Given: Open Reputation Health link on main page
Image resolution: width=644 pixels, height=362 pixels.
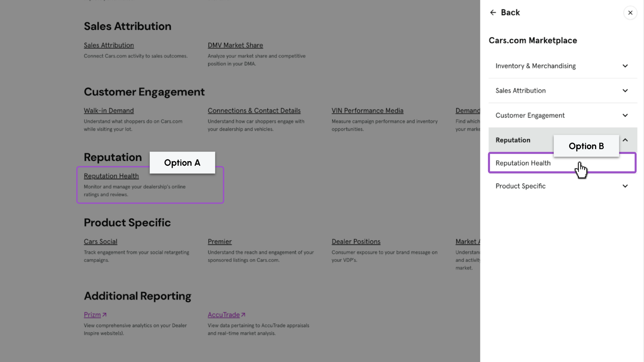Looking at the screenshot, I should (x=111, y=176).
